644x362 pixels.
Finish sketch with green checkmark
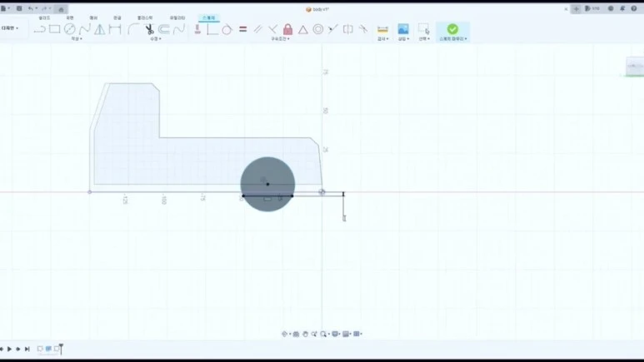tap(452, 29)
